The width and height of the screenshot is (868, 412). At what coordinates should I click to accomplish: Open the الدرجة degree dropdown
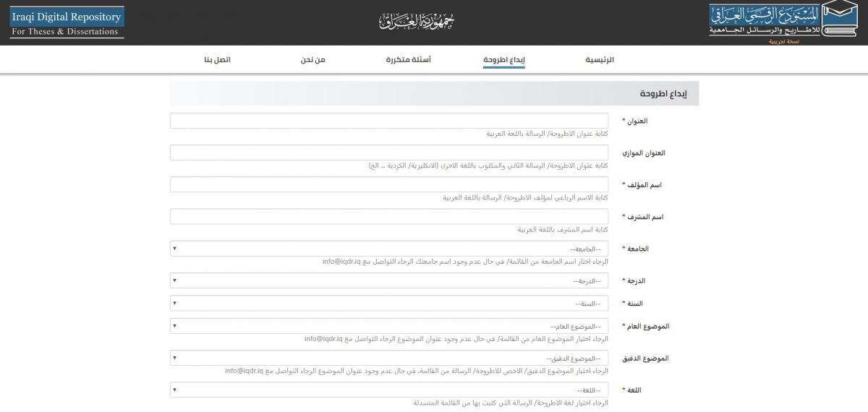pyautogui.click(x=389, y=280)
